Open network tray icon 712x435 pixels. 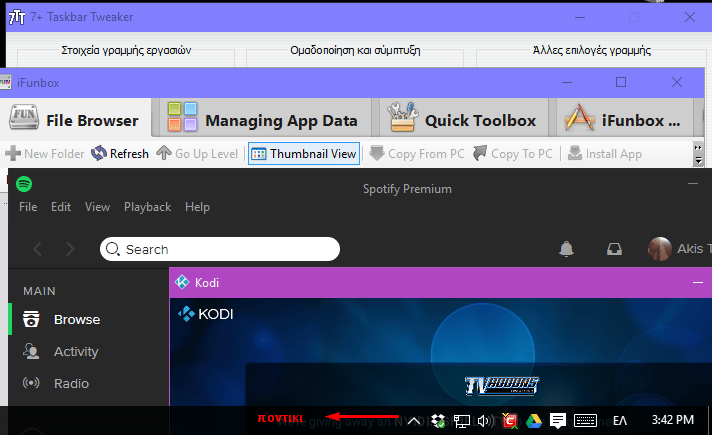[x=462, y=421]
